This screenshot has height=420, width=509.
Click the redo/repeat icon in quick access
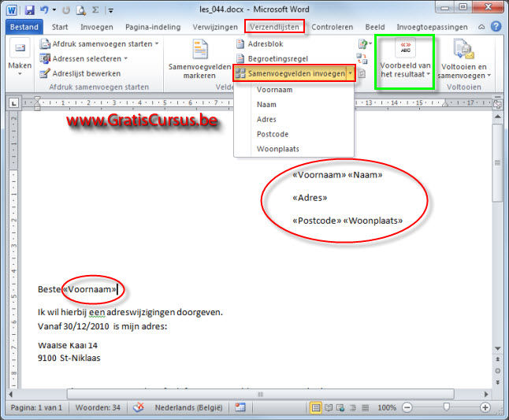[66, 10]
